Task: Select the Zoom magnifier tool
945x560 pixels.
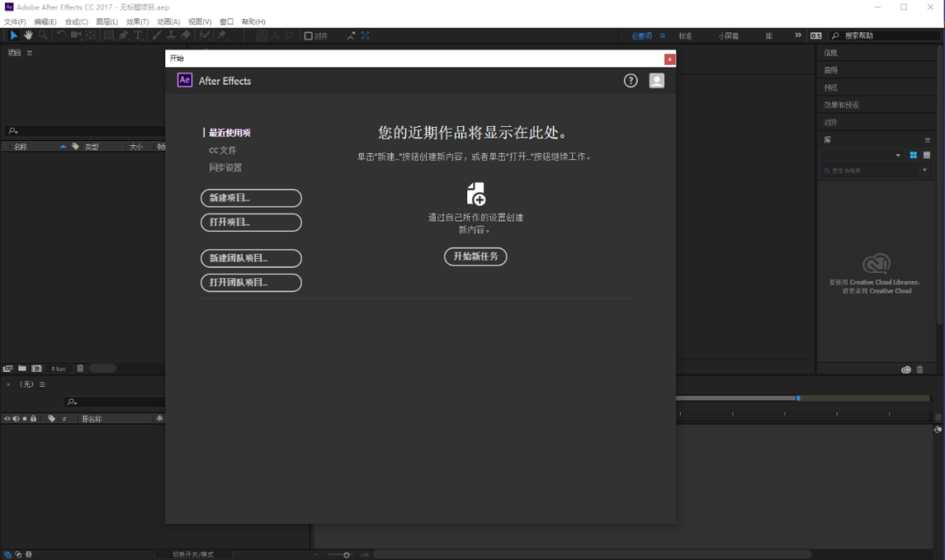Action: click(43, 36)
